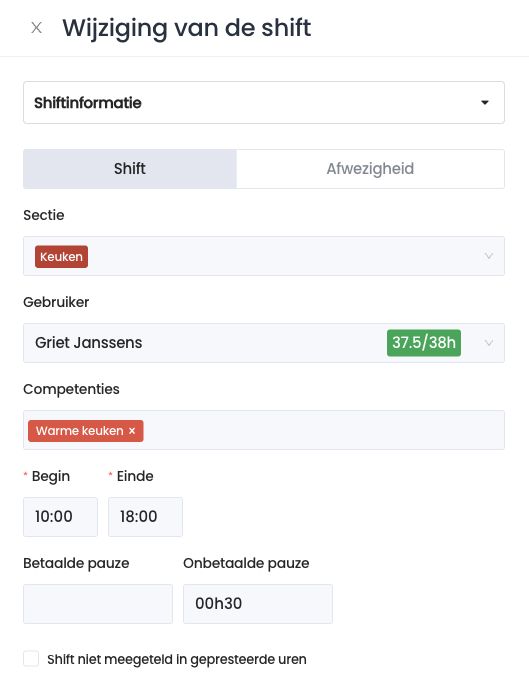Screen dimensions: 529x677
Task: Click the Shiftinformatie section header text
Action: point(88,103)
